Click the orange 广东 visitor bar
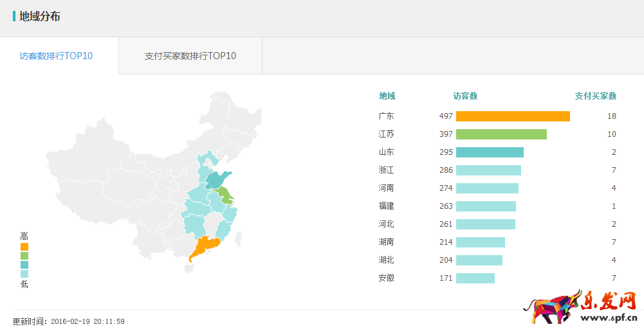Viewport: 644px width, 331px height. tap(513, 116)
